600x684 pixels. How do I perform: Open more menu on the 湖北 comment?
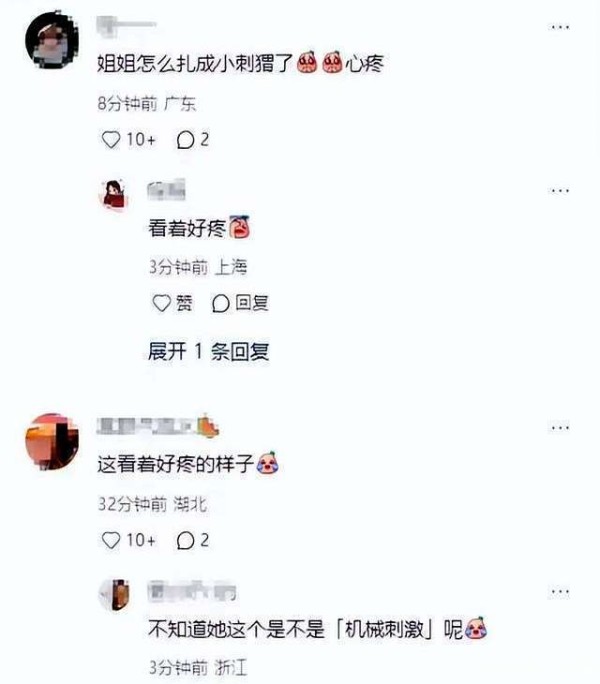[x=559, y=428]
